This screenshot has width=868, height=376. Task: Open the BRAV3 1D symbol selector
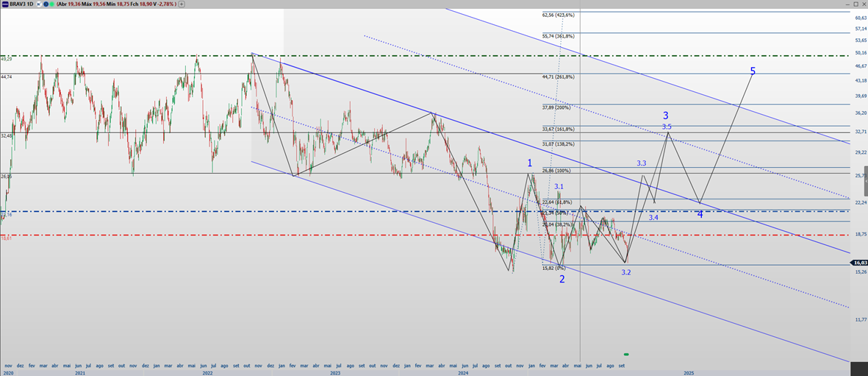(x=21, y=4)
